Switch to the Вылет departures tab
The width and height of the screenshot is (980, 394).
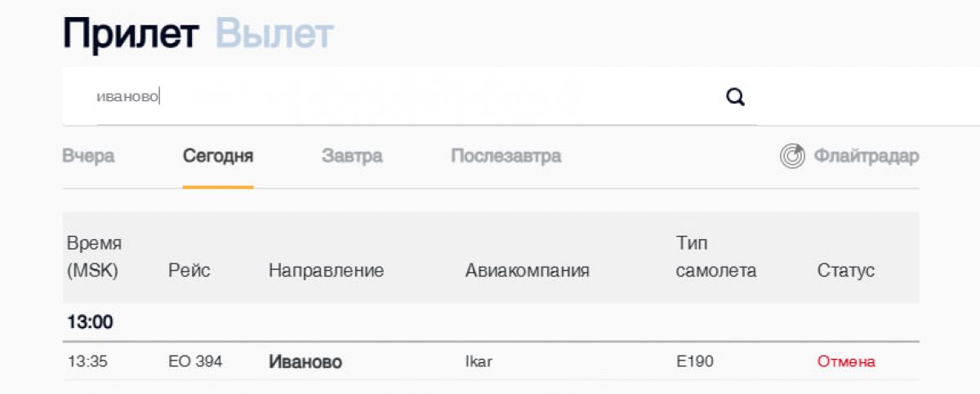pyautogui.click(x=274, y=34)
